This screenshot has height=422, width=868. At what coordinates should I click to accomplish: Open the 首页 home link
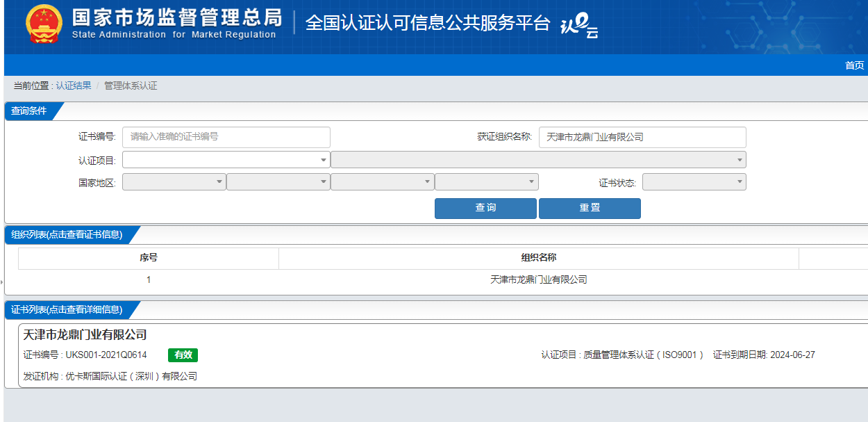pos(854,65)
